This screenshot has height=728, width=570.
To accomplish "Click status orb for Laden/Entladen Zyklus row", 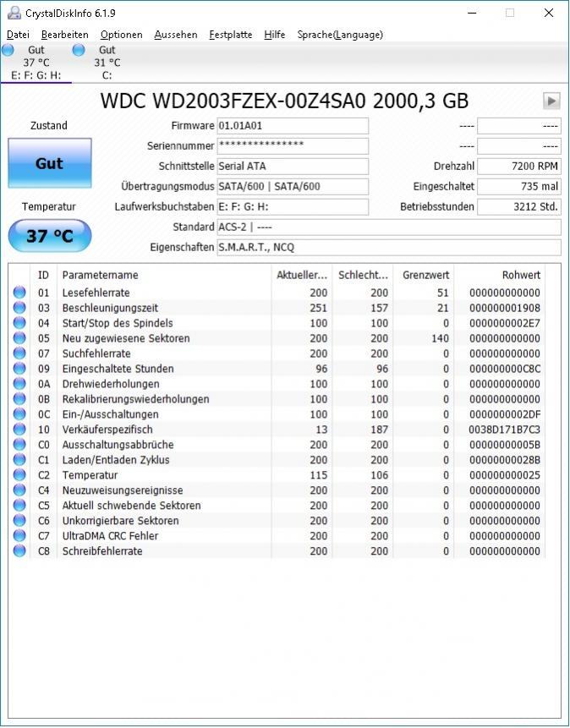I will tap(19, 460).
